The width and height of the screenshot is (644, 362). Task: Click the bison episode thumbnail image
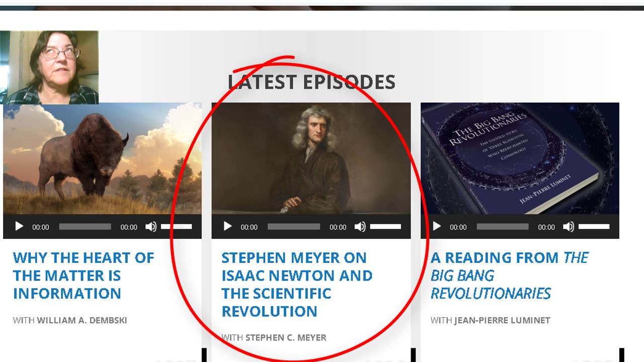(102, 159)
